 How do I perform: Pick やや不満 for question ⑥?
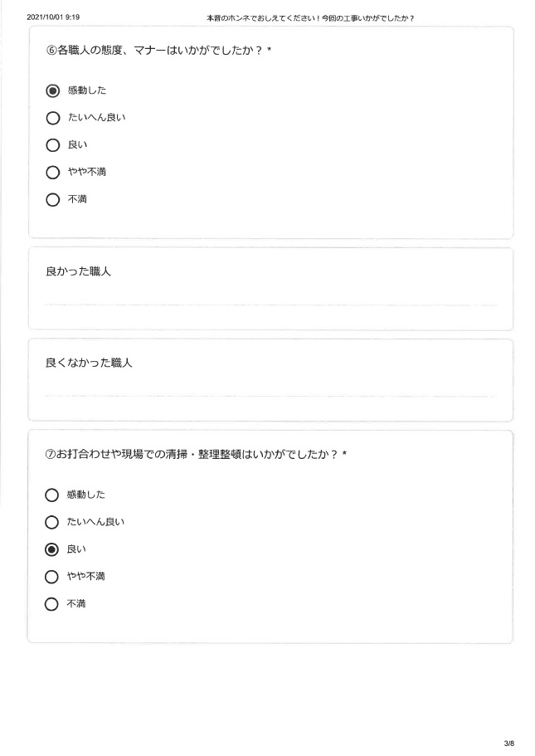52,173
